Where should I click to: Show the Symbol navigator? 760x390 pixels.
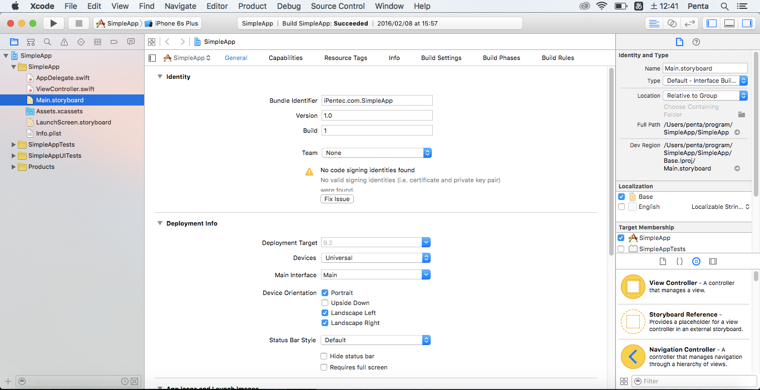(31, 42)
